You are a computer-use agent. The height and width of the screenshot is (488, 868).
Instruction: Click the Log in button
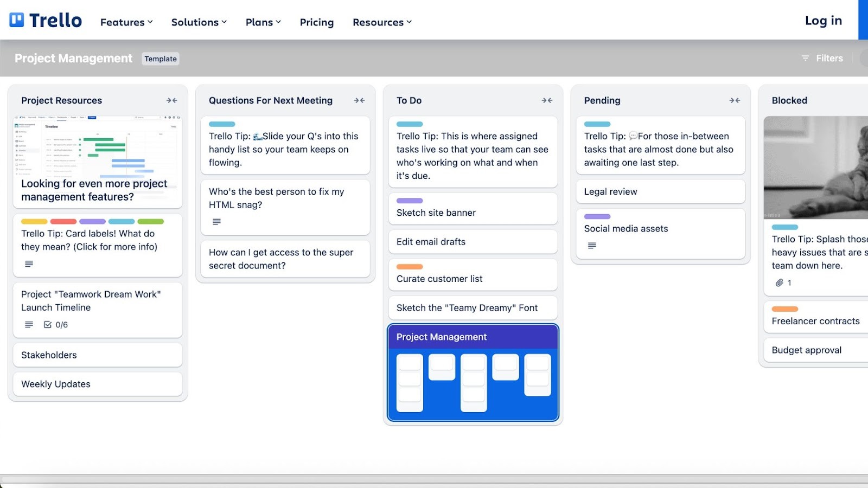823,21
